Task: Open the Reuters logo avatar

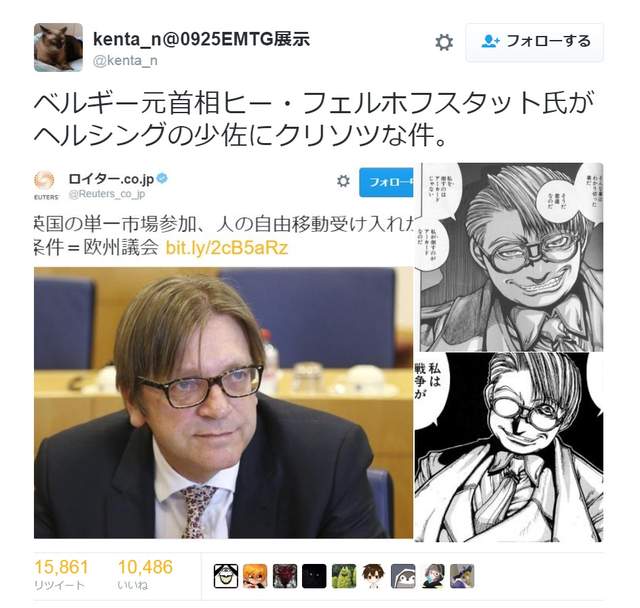Action: [44, 182]
